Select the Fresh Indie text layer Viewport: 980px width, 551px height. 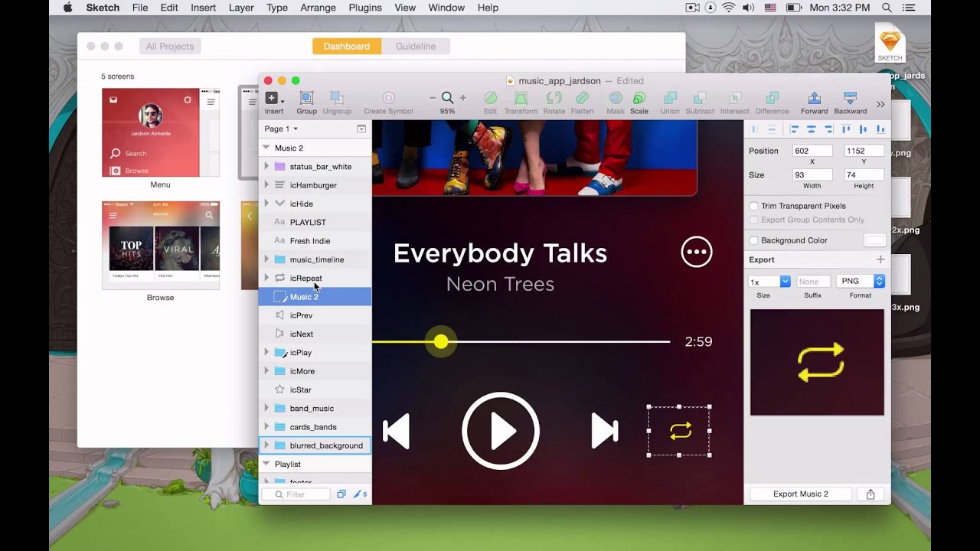315,241
